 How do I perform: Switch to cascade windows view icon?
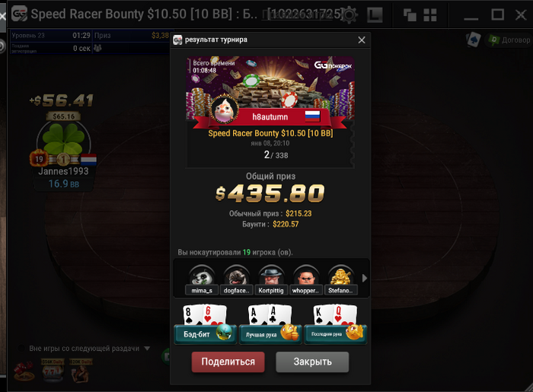pos(410,15)
